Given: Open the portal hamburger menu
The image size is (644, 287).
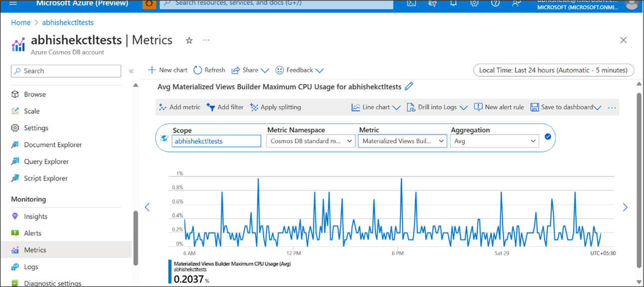Looking at the screenshot, I should [13, 3].
